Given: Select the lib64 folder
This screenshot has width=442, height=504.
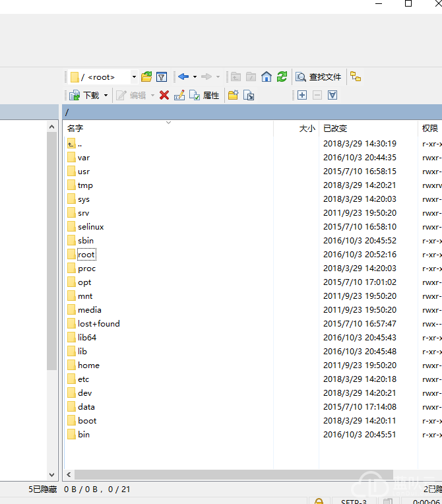Looking at the screenshot, I should pyautogui.click(x=82, y=338).
